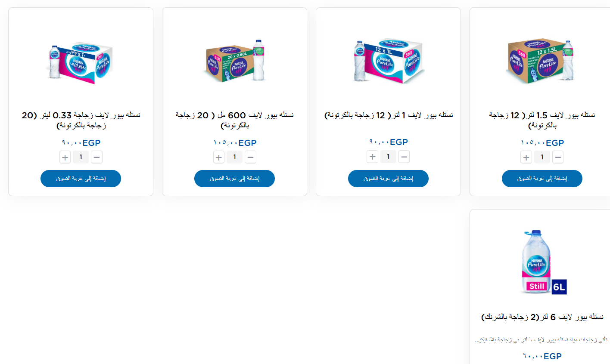Screen dimensions: 610x364
Task: Open 12 x 1L carton product image
Action: tap(388, 61)
